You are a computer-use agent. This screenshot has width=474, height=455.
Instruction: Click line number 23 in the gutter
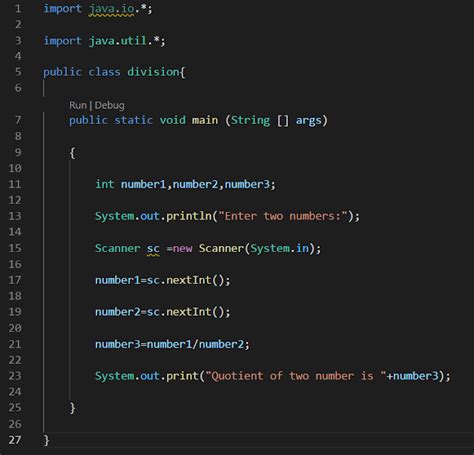pos(15,376)
